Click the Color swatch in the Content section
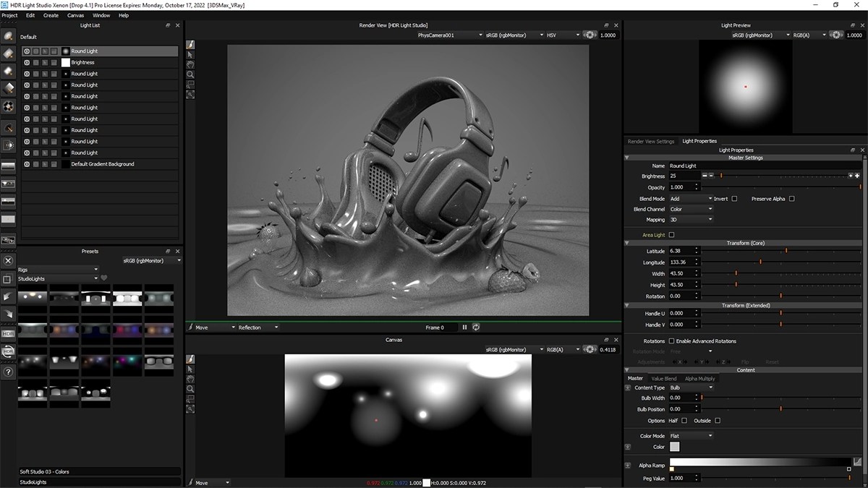The height and width of the screenshot is (488, 868). [676, 447]
